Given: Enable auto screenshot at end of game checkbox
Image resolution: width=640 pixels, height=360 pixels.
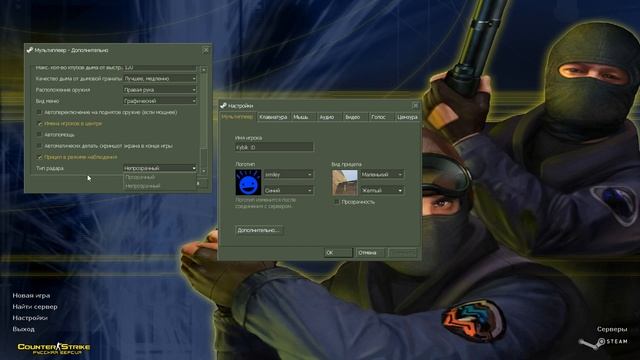Looking at the screenshot, I should (39, 146).
